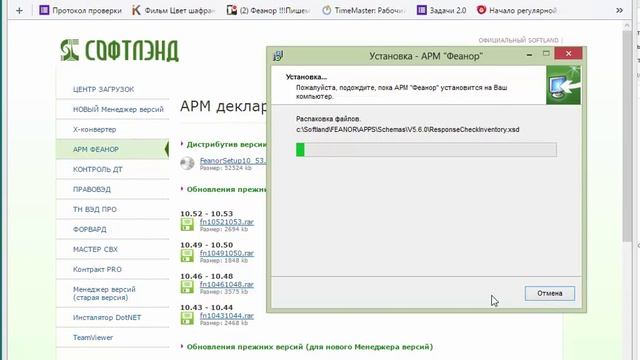The height and width of the screenshot is (360, 640).
Task: Click the Софтлэнд logo
Action: click(119, 50)
